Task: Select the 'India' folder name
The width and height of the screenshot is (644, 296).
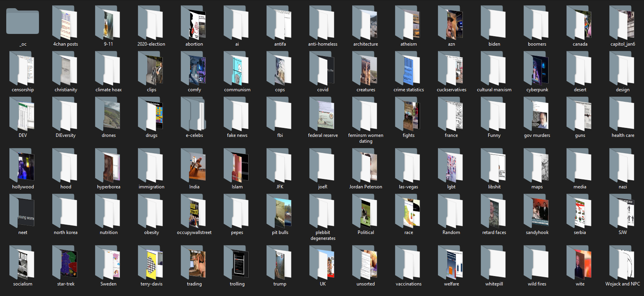Action: point(194,187)
